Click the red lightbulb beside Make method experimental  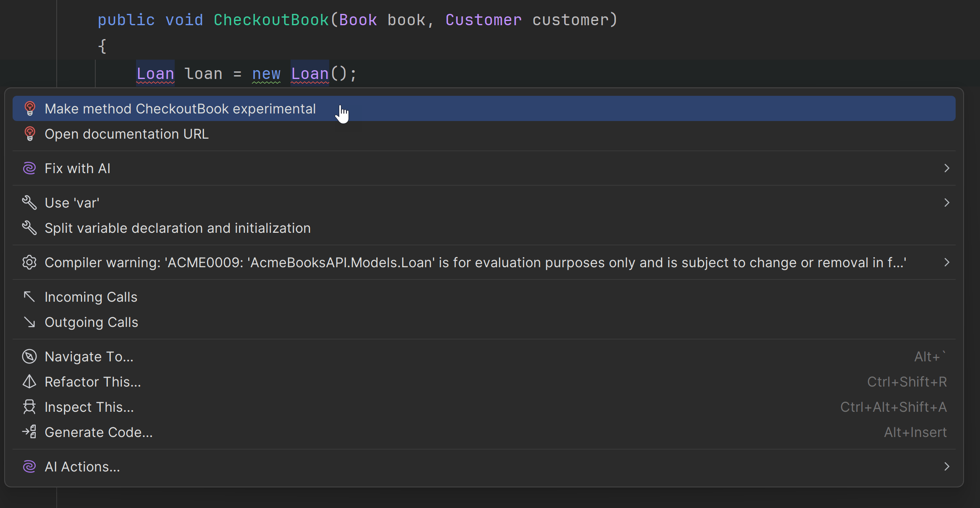click(x=29, y=109)
